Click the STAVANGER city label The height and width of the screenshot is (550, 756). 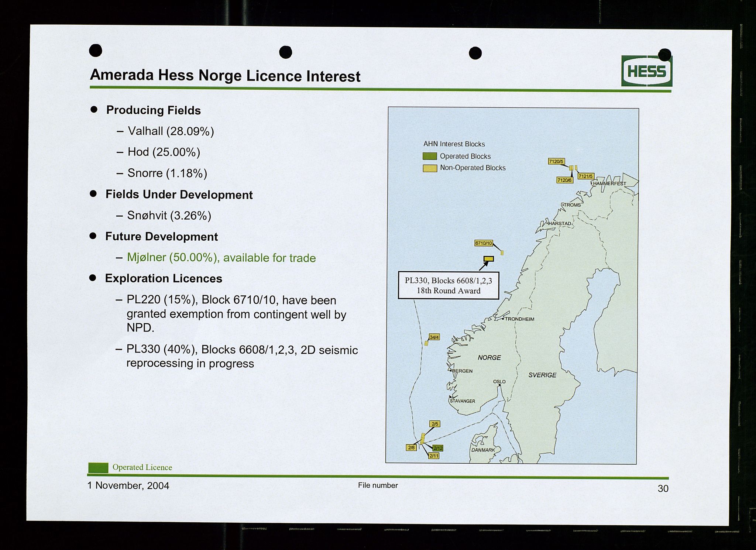coord(462,401)
